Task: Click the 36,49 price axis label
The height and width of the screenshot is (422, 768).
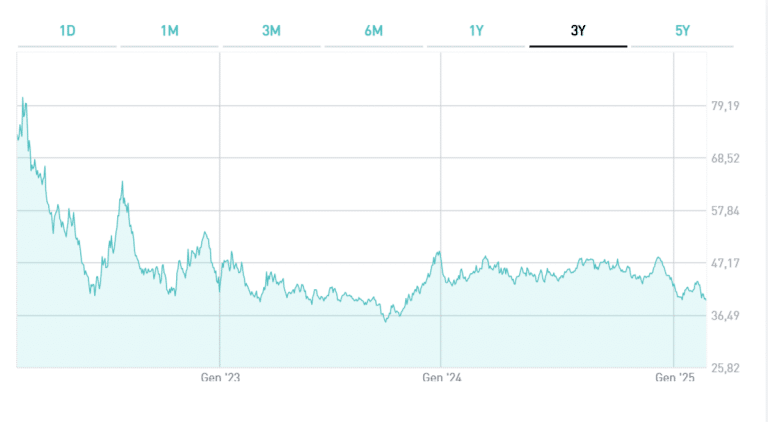Action: click(725, 316)
